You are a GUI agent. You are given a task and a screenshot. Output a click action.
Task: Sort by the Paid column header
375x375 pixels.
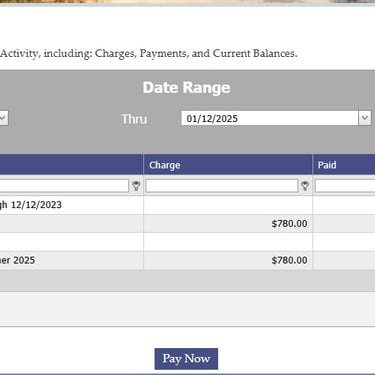pyautogui.click(x=344, y=165)
